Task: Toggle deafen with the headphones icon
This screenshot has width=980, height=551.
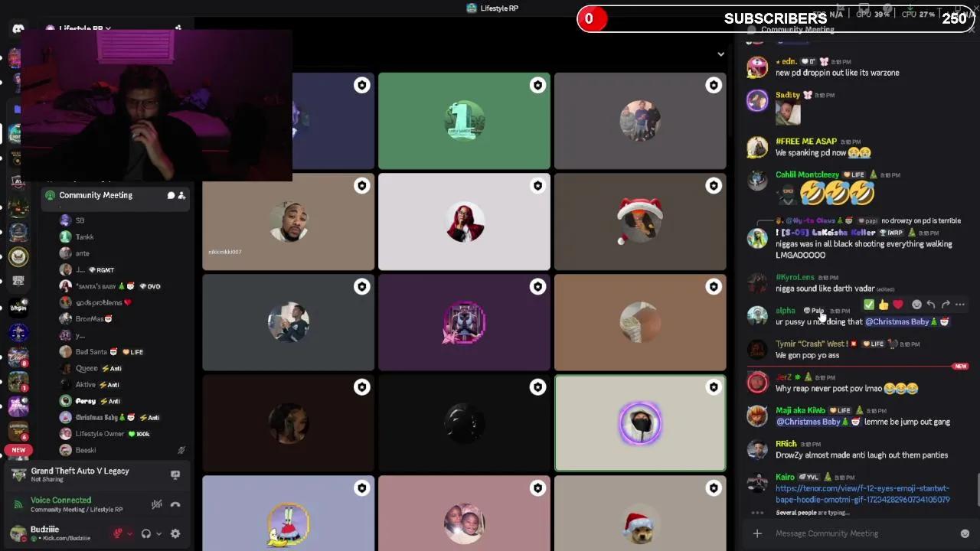Action: (146, 533)
